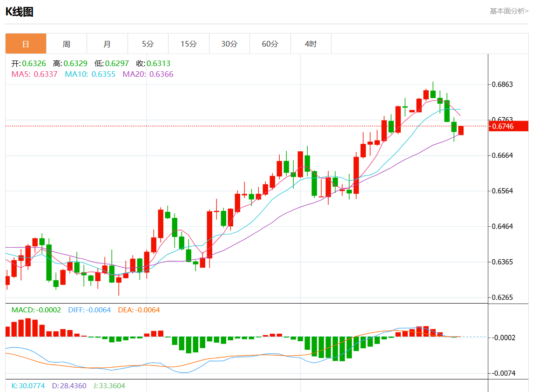Click the 低: 0.6297 low value
The width and height of the screenshot is (533, 392).
(112, 64)
